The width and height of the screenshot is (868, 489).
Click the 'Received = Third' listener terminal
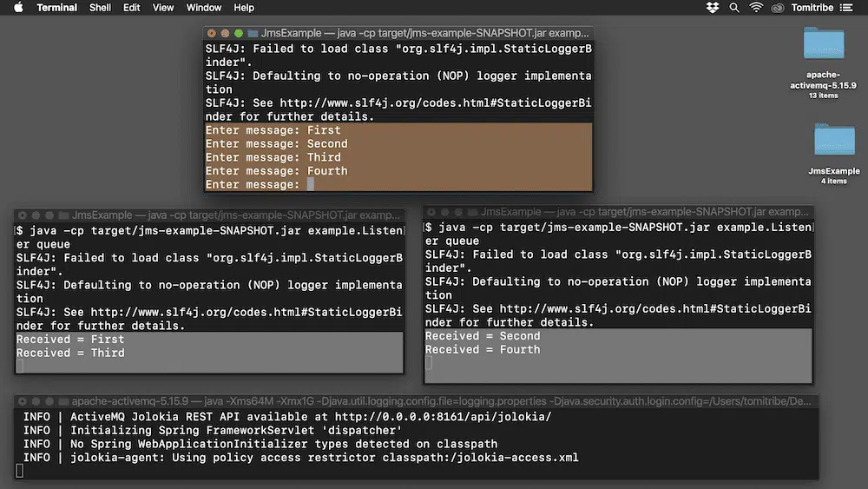click(208, 353)
